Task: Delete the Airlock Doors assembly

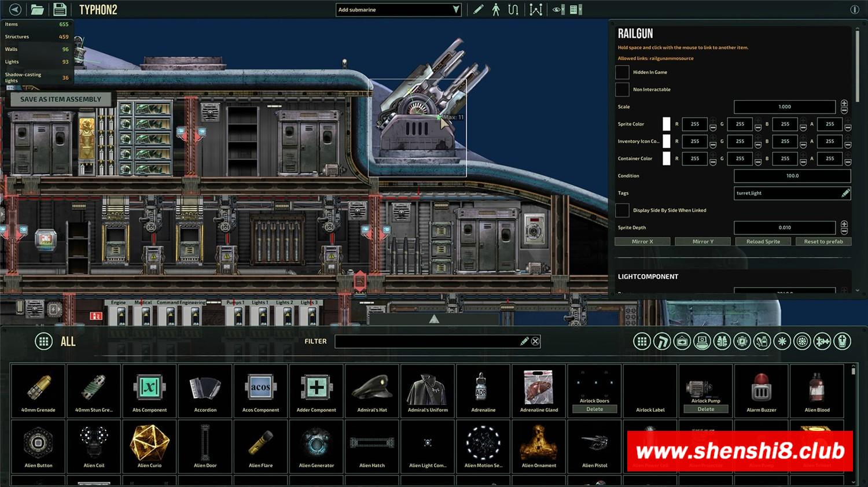Action: tap(594, 409)
